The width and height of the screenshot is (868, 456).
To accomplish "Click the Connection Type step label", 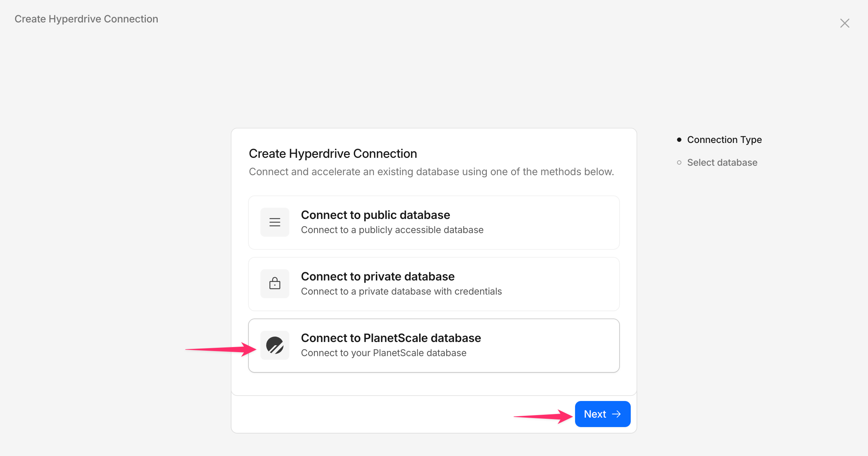I will point(724,140).
